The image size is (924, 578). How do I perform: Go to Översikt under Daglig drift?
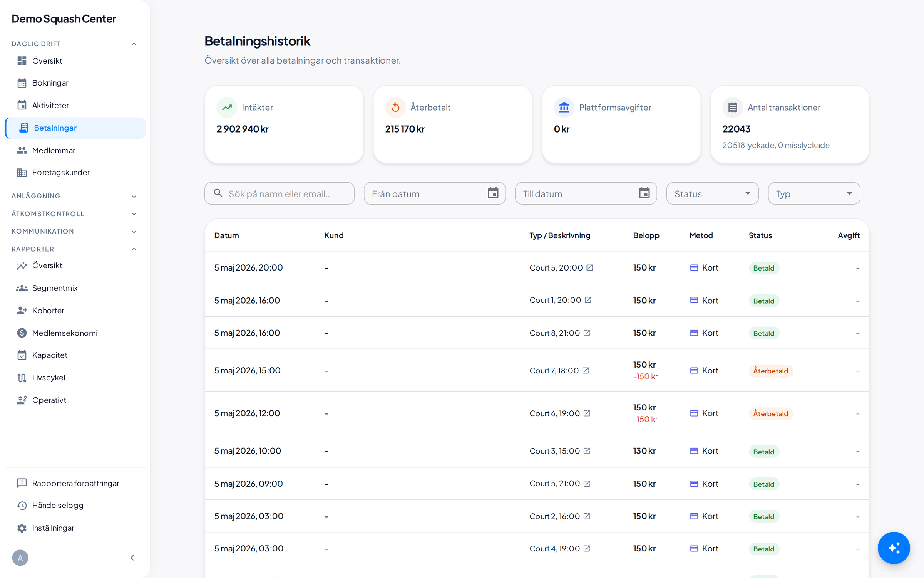[x=75, y=61]
